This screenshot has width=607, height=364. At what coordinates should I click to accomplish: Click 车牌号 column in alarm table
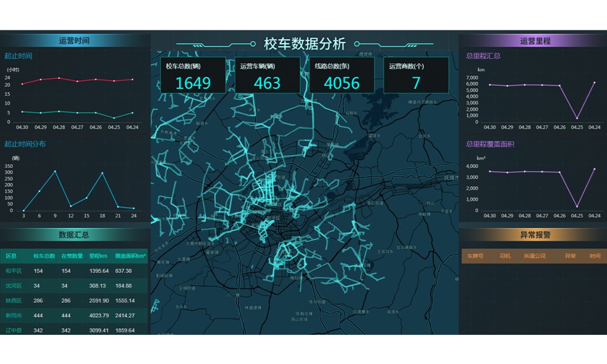[475, 256]
